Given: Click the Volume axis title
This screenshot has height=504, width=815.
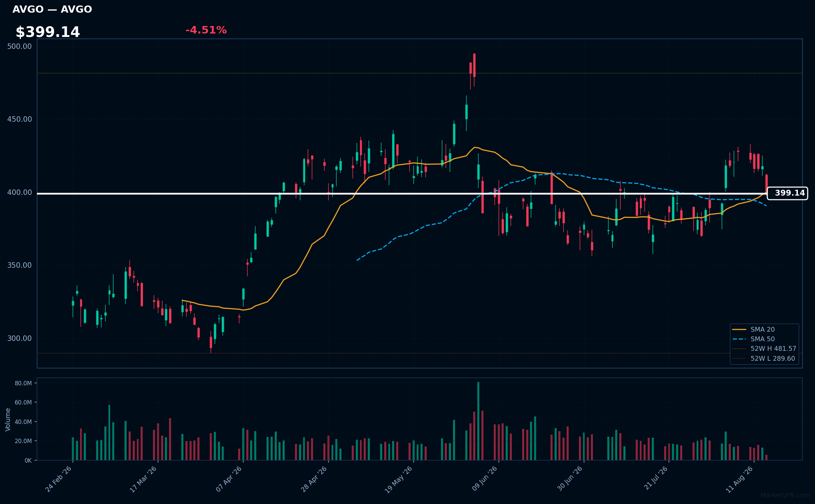Looking at the screenshot, I should [x=8, y=420].
